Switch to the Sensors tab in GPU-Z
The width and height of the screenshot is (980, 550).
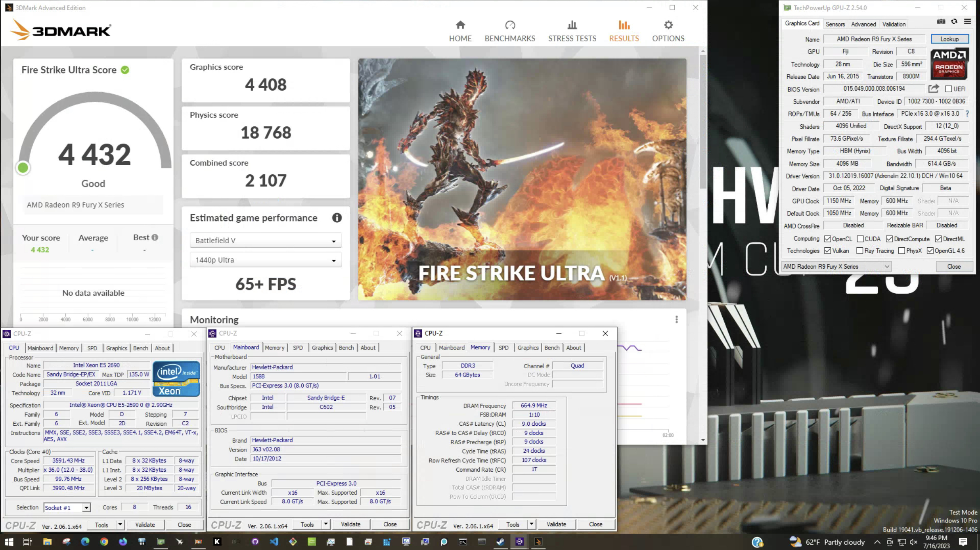tap(835, 24)
